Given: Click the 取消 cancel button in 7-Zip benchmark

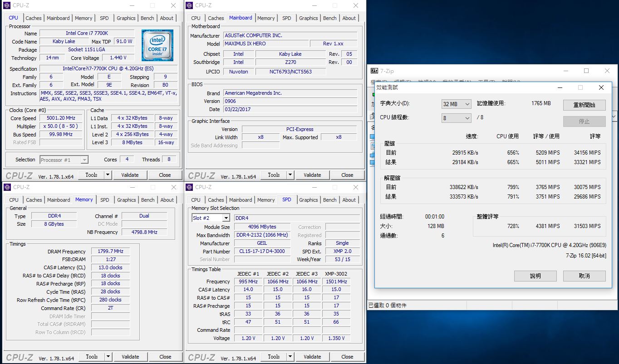Looking at the screenshot, I should click(x=585, y=276).
